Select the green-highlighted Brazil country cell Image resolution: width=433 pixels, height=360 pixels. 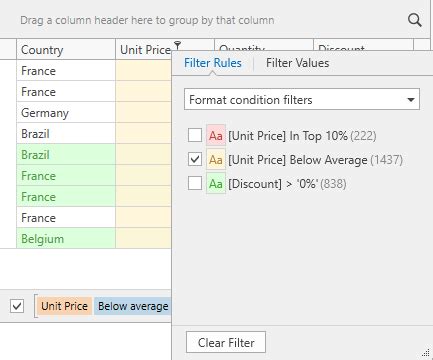tap(66, 155)
